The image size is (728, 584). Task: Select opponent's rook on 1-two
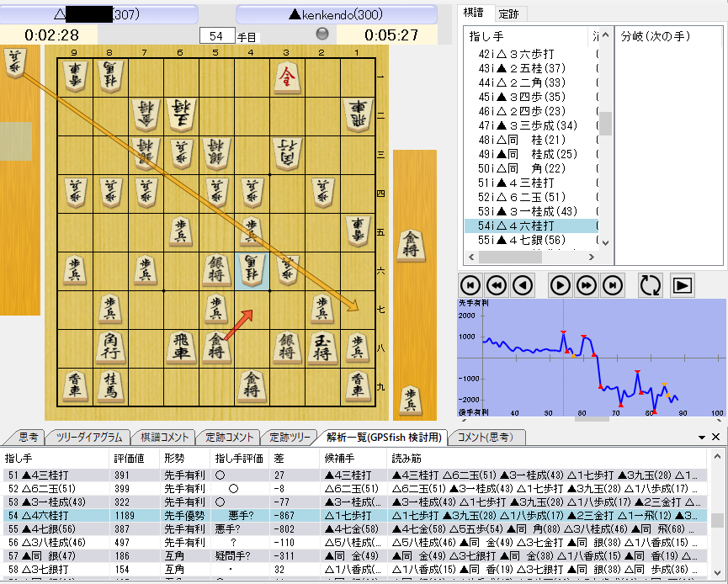click(x=357, y=116)
